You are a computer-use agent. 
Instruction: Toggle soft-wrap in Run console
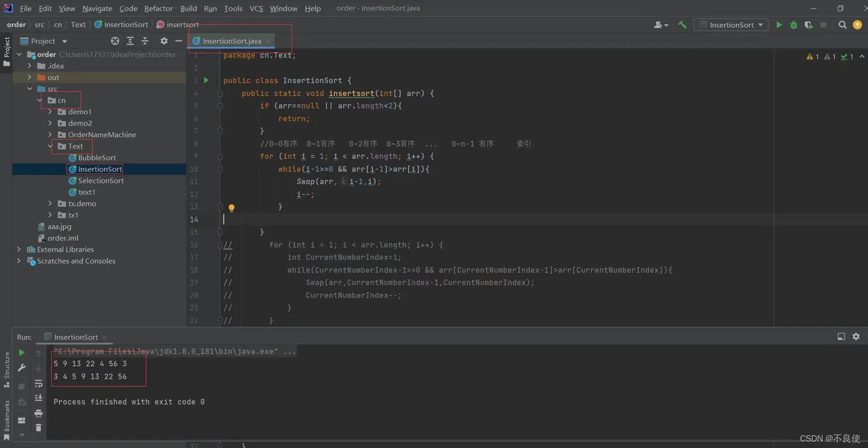coord(38,383)
